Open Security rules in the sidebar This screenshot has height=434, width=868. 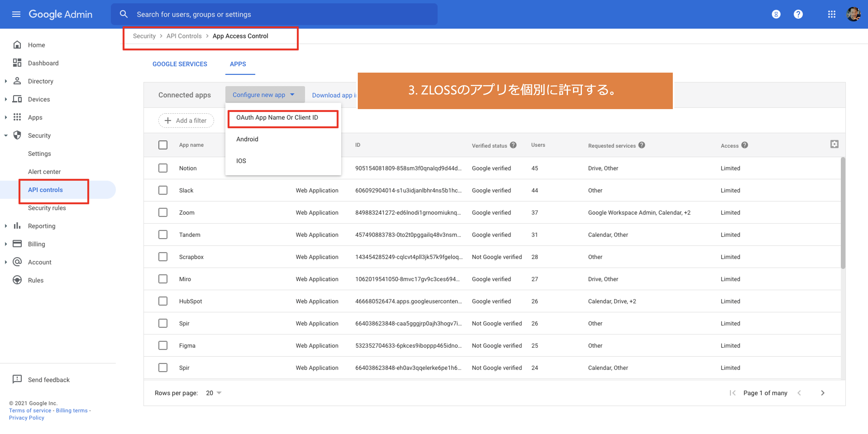[x=47, y=208]
